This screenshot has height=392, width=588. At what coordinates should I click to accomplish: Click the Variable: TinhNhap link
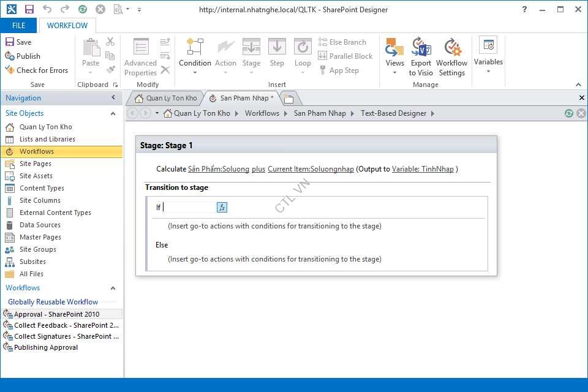click(x=423, y=169)
